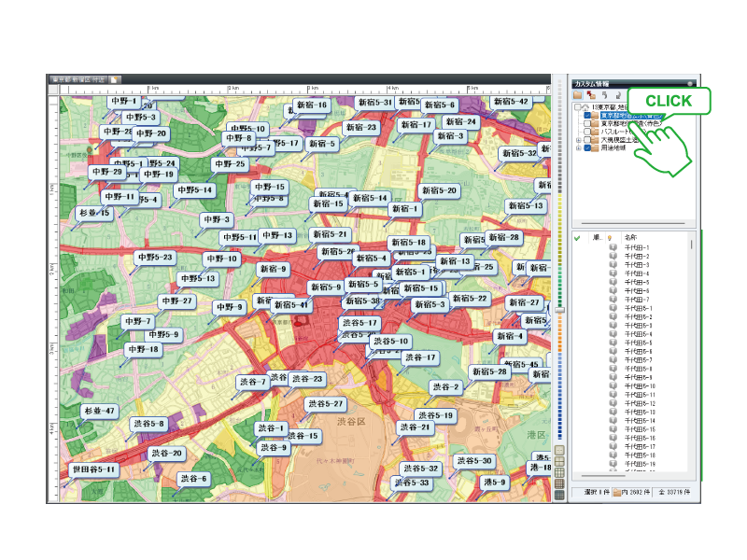The image size is (747, 560).
Task: Click the folder icon of 用途地域 node
Action: pyautogui.click(x=595, y=148)
